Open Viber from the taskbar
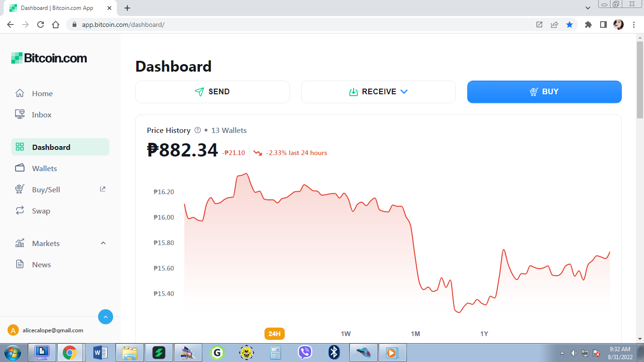 pos(305,353)
